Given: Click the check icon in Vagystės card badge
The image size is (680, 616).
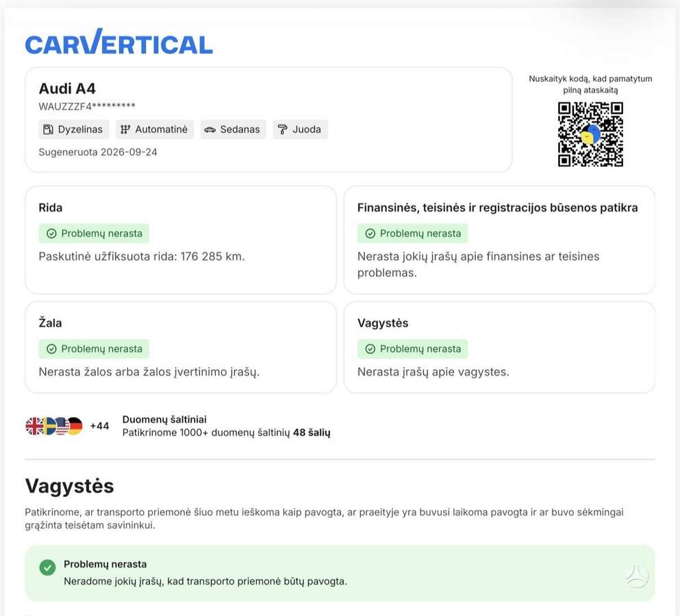Looking at the screenshot, I should (370, 349).
